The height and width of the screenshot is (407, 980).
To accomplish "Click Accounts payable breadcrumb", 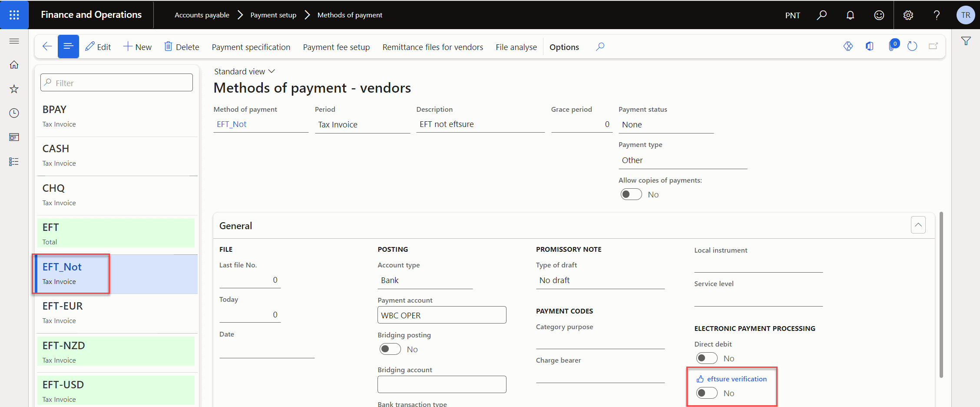I will pyautogui.click(x=202, y=15).
